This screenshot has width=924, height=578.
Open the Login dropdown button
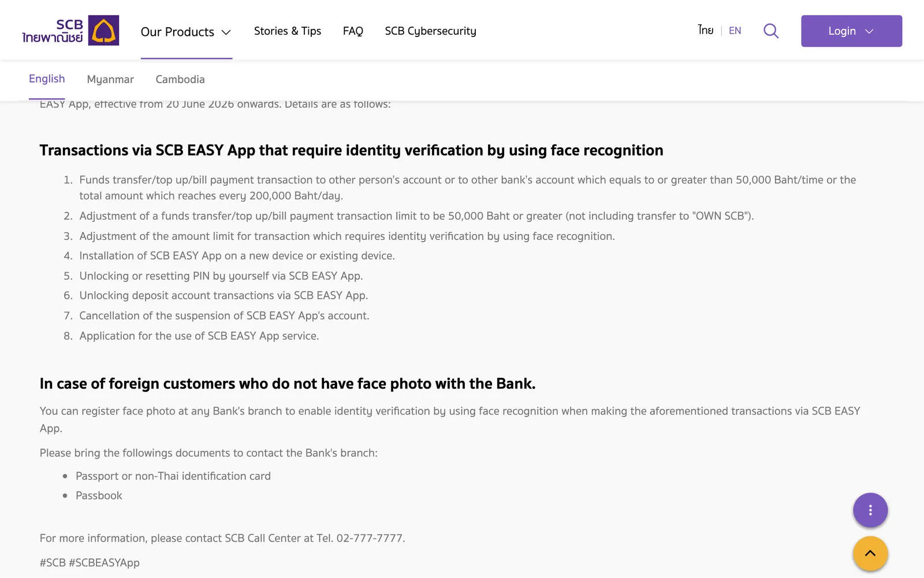point(851,31)
